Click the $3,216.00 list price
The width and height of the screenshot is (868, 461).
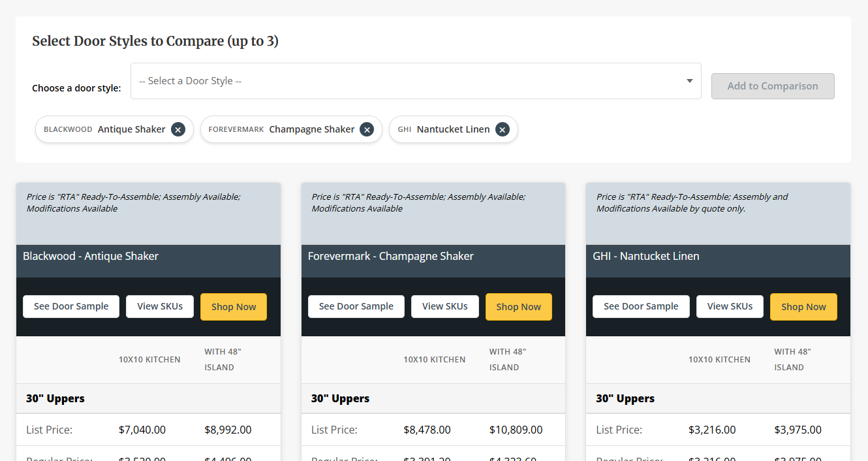coord(712,430)
